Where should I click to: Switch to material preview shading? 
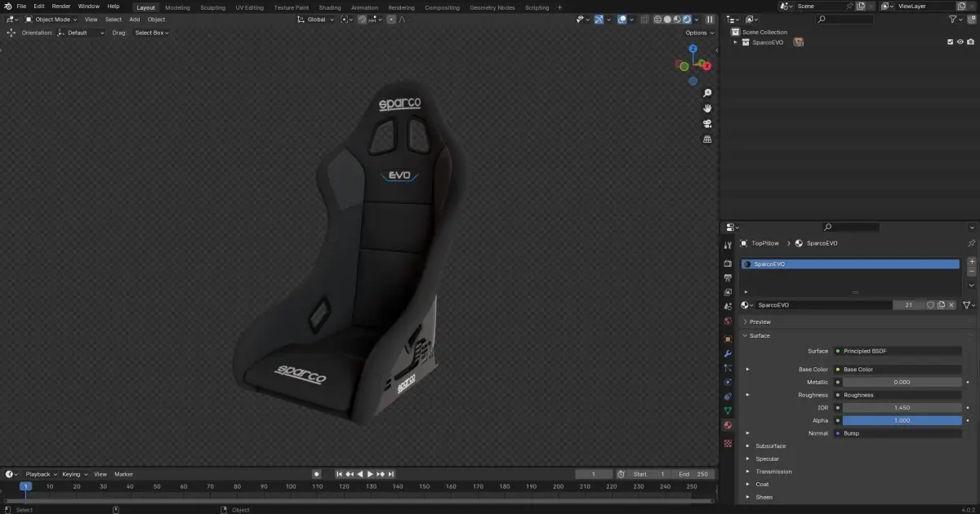pos(677,19)
